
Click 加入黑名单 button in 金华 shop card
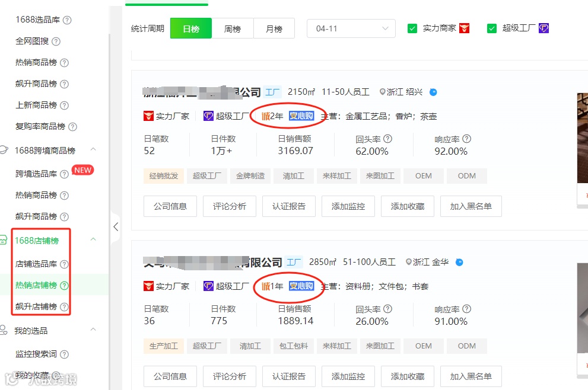pos(471,376)
